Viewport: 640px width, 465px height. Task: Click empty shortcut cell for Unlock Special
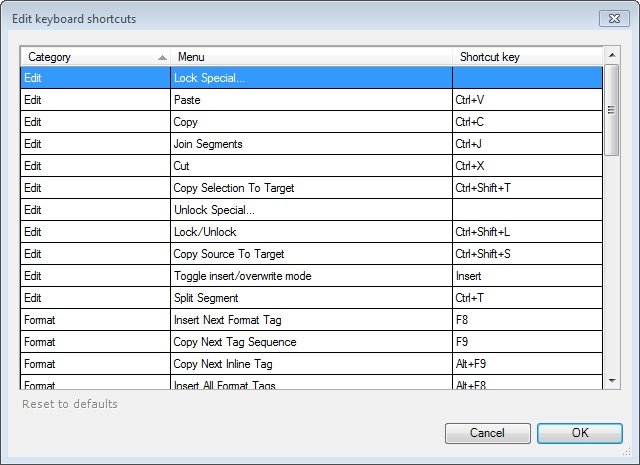pos(526,210)
